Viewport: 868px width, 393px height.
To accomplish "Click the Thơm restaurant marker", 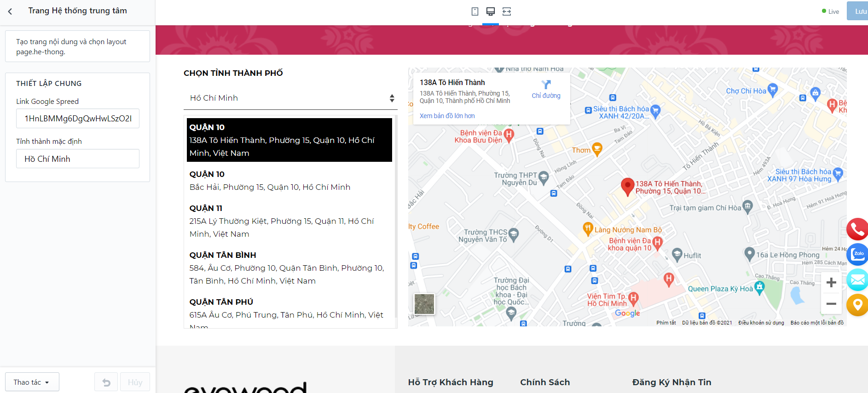I will pyautogui.click(x=597, y=149).
